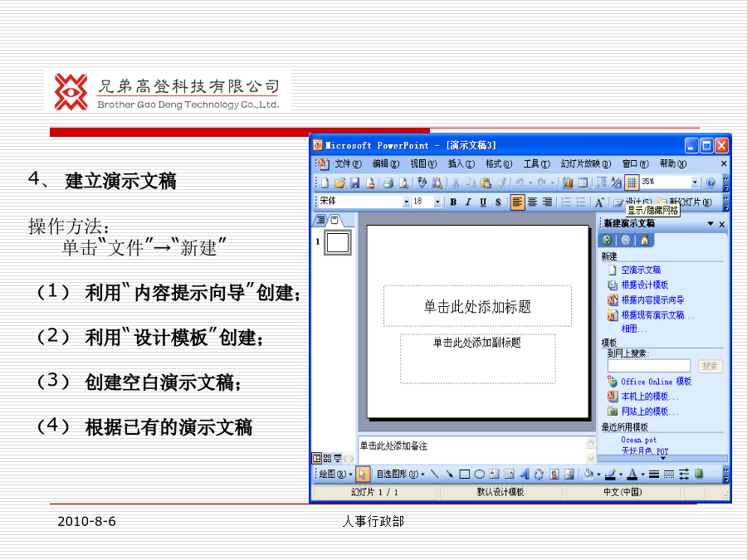Open Font Color dropdown arrow
The width and height of the screenshot is (747, 560).
(x=642, y=475)
